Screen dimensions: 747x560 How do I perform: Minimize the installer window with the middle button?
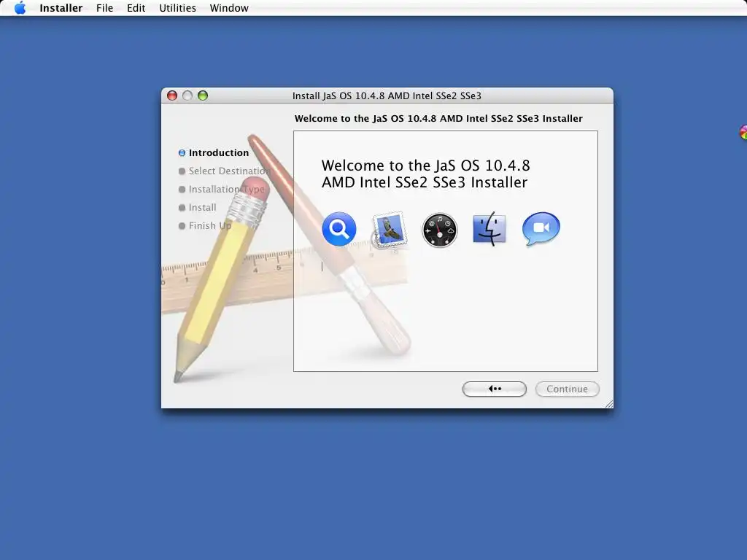coord(187,96)
